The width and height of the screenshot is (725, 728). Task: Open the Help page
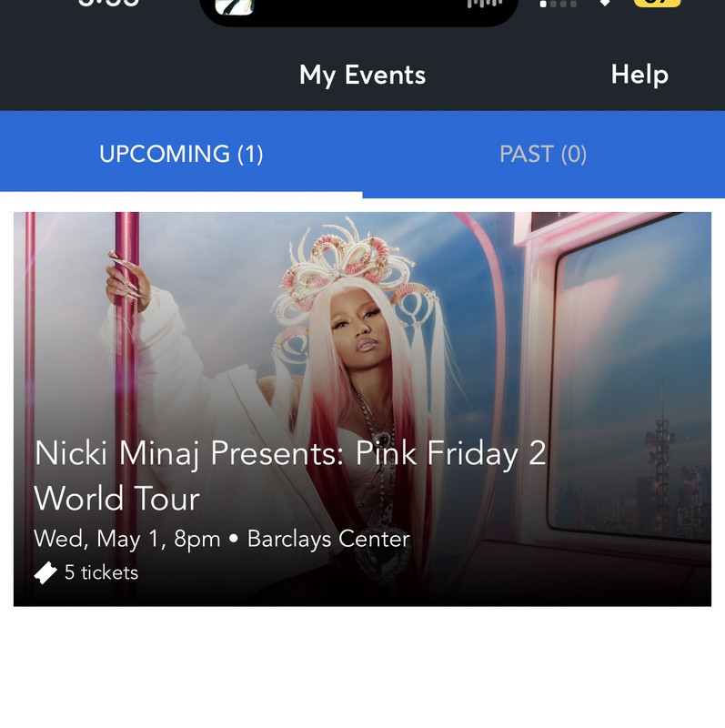[639, 76]
